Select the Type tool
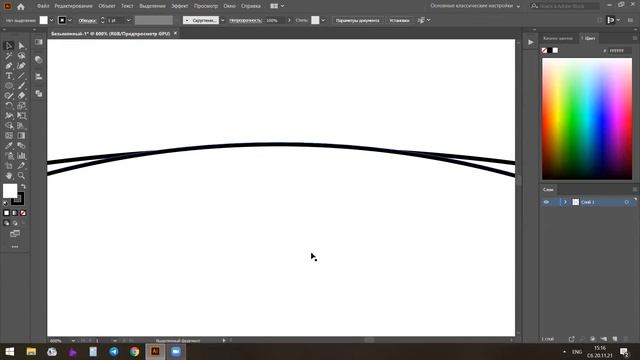The image size is (640, 360). pyautogui.click(x=9, y=76)
